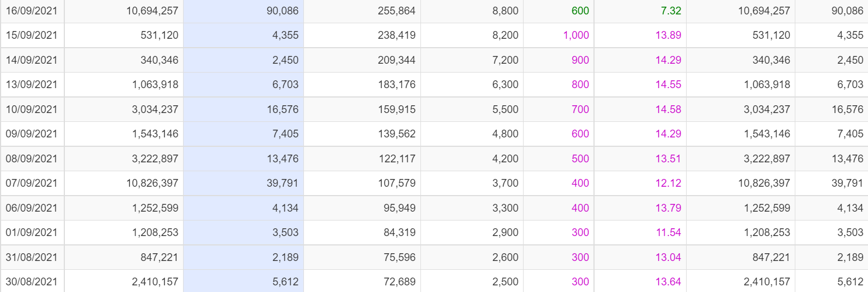Click the blue-highlighted 6,703 cell
Viewport: 868px width, 292px height.
(x=286, y=85)
